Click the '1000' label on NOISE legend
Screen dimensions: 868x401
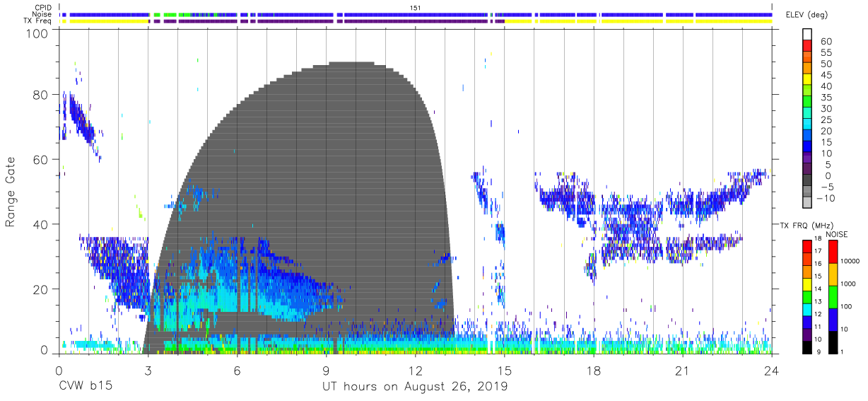click(x=850, y=284)
